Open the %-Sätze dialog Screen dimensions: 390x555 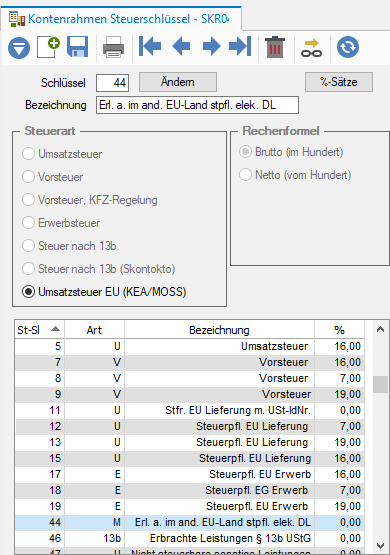pyautogui.click(x=339, y=82)
